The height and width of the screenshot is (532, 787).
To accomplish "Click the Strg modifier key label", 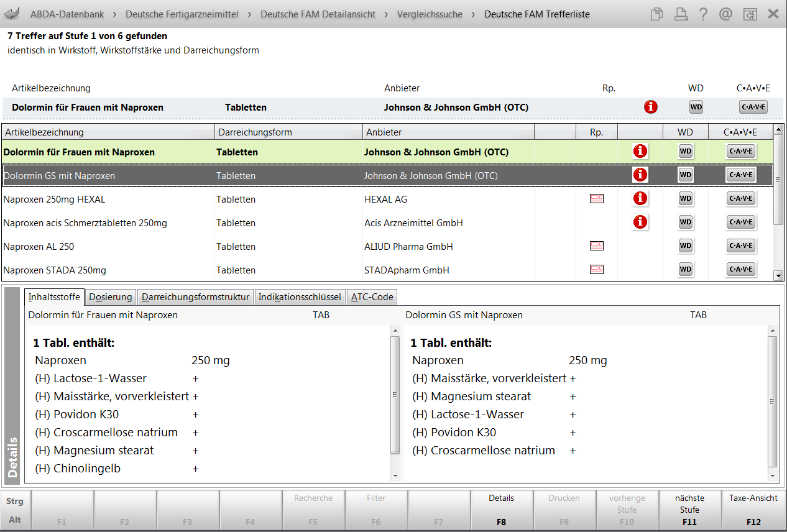I will [x=15, y=501].
